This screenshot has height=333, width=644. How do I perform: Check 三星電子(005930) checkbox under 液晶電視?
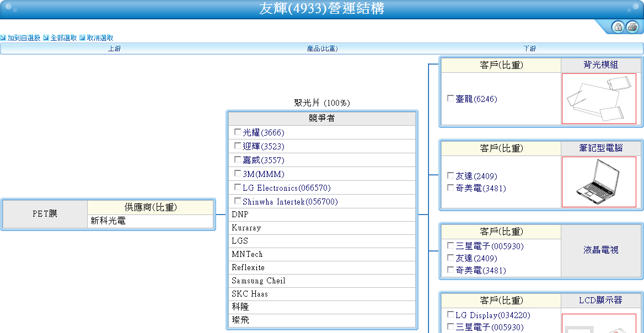click(450, 245)
